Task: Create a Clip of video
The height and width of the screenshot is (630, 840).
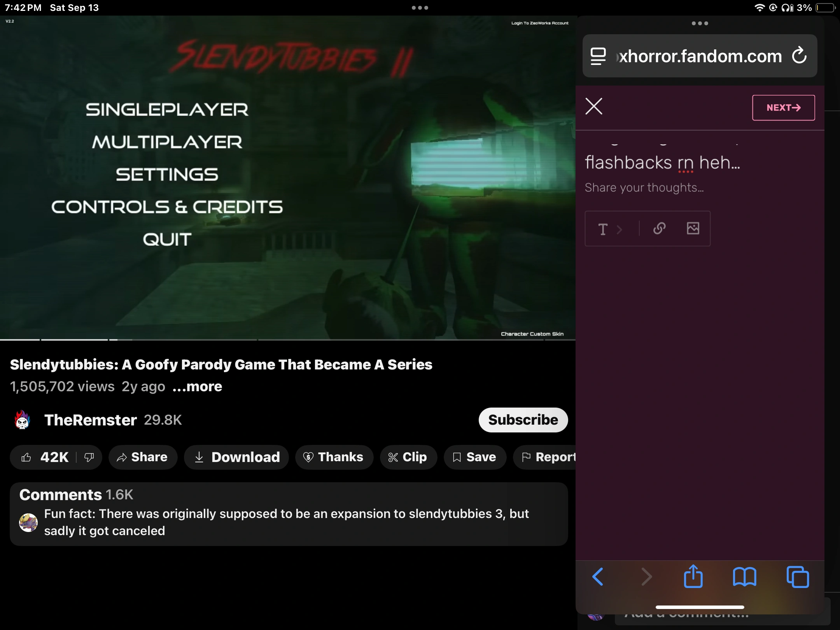Action: [408, 457]
